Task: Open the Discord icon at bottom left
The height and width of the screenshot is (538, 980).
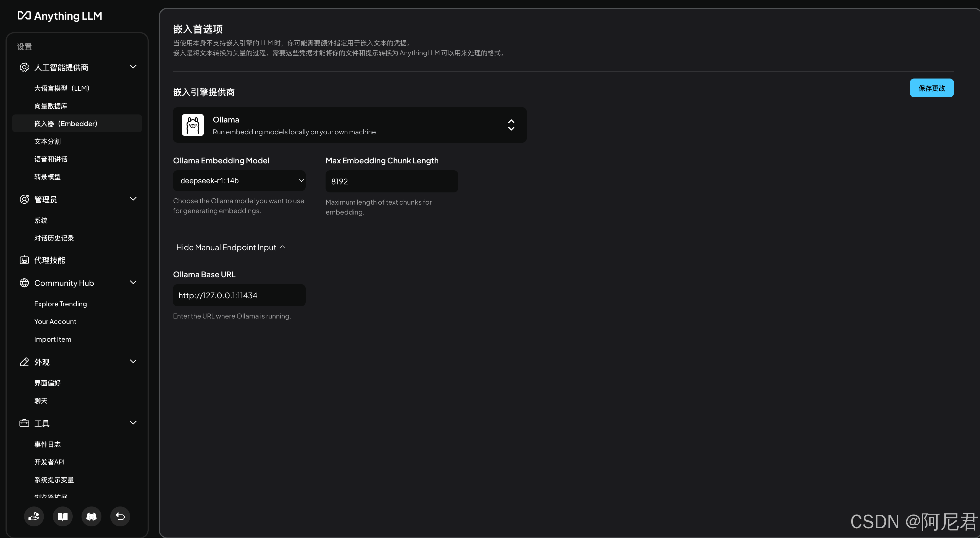Action: (91, 516)
